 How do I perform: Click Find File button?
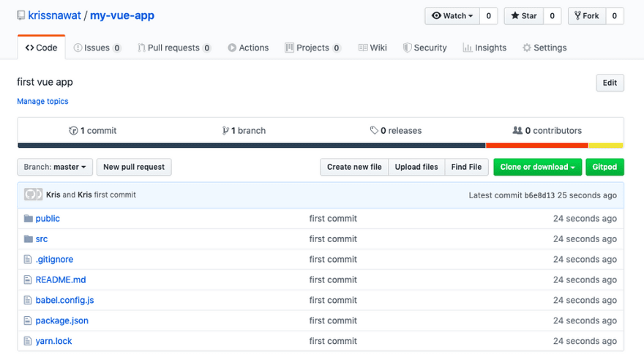click(x=466, y=167)
